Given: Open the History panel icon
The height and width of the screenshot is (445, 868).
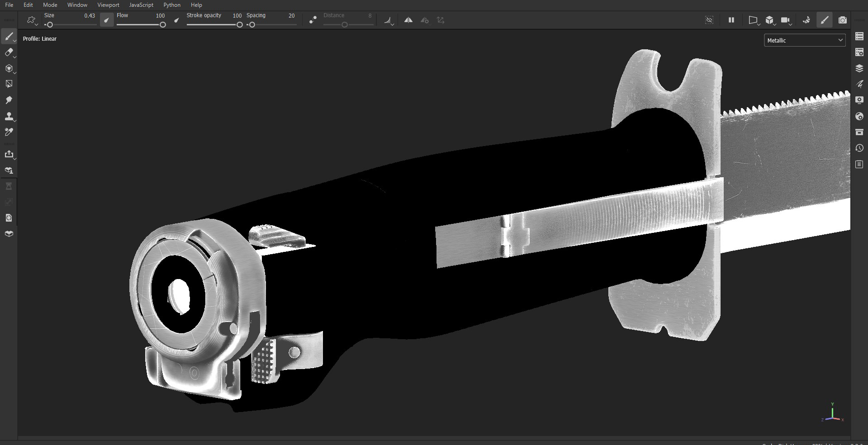Looking at the screenshot, I should pyautogui.click(x=859, y=148).
